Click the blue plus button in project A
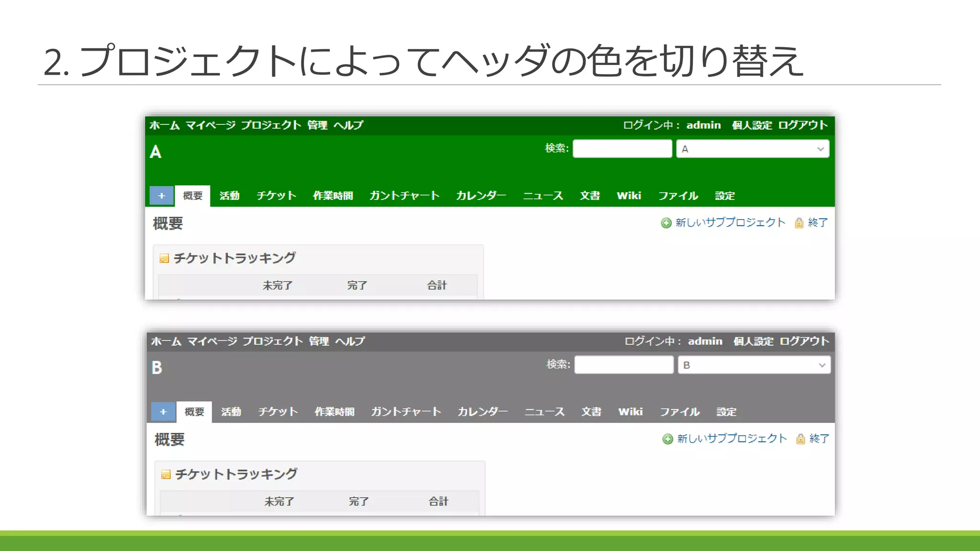Image resolution: width=980 pixels, height=551 pixels. (161, 196)
